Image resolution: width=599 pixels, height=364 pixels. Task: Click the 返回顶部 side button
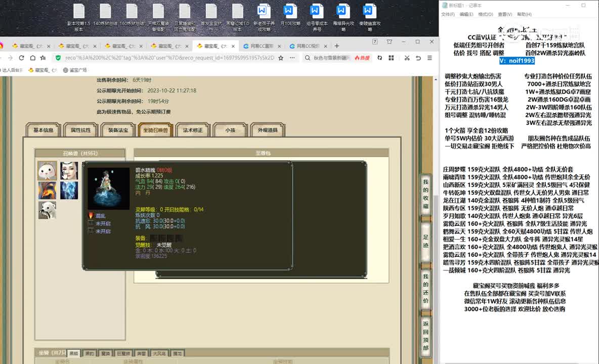(426, 336)
